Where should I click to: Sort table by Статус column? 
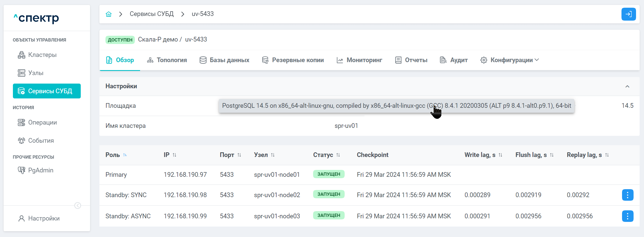338,155
